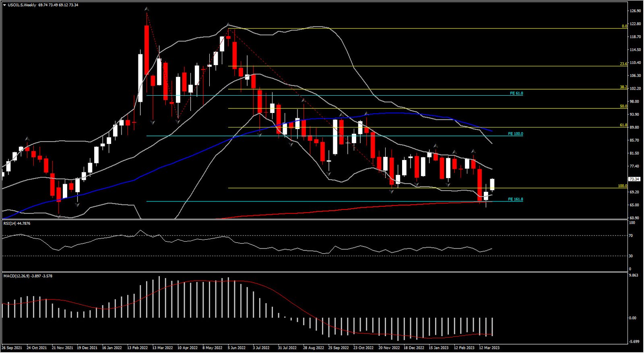644x353 pixels.
Task: Click the current price tag 73.34
Action: pyautogui.click(x=634, y=179)
